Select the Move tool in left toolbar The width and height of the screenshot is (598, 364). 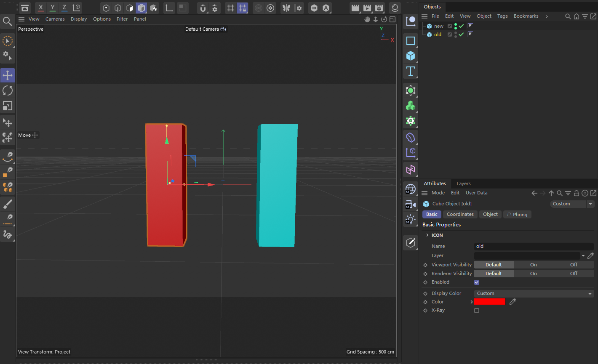pyautogui.click(x=8, y=75)
